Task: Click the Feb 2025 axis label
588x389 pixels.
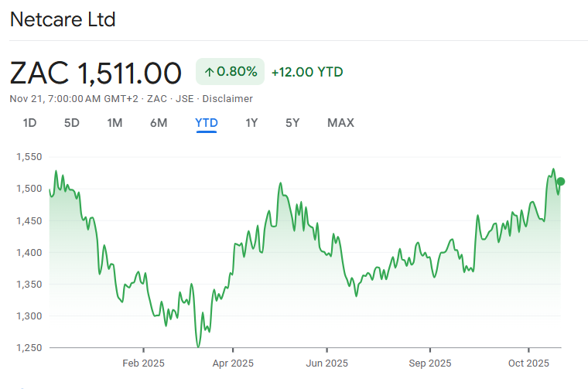Action: (x=144, y=363)
